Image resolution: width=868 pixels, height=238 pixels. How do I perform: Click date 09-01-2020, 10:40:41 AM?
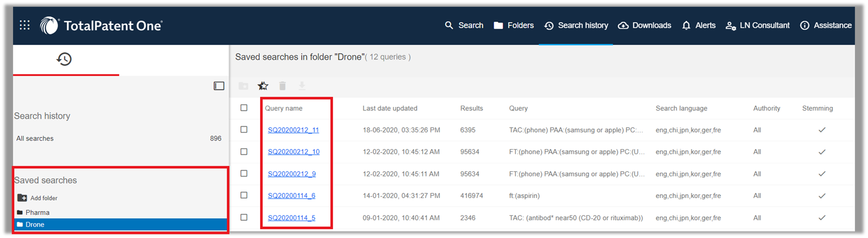point(401,218)
